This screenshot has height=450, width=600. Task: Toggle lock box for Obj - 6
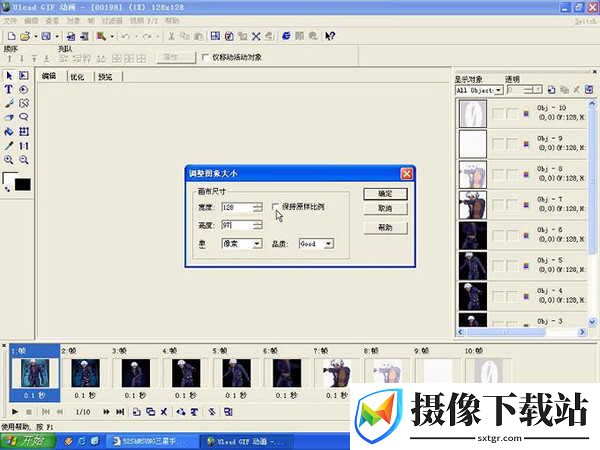512,235
